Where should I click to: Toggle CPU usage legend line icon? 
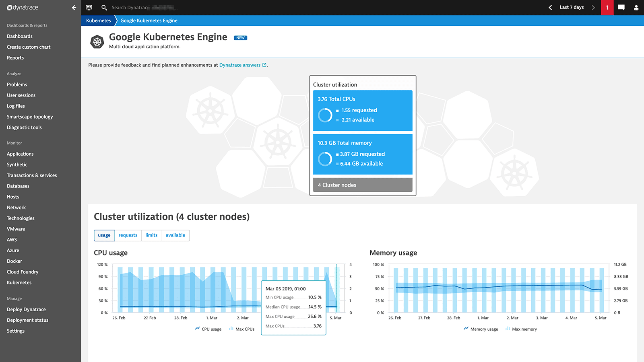197,329
